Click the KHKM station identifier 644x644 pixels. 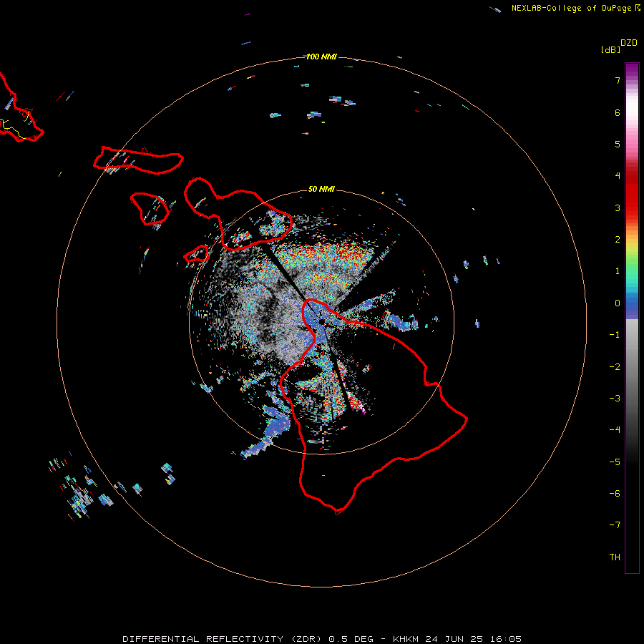pyautogui.click(x=406, y=639)
